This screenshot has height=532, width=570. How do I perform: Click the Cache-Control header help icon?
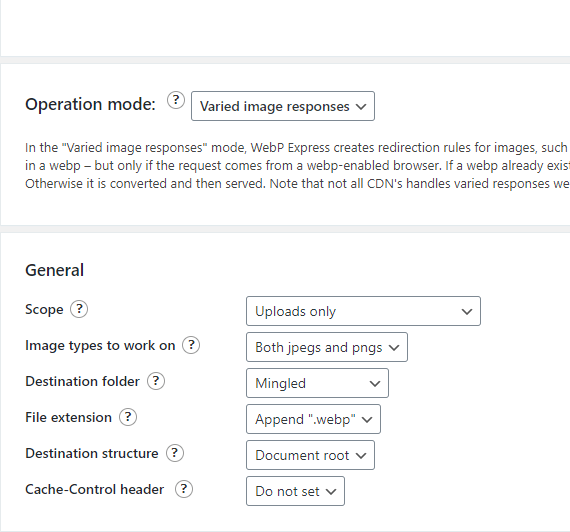click(x=184, y=489)
